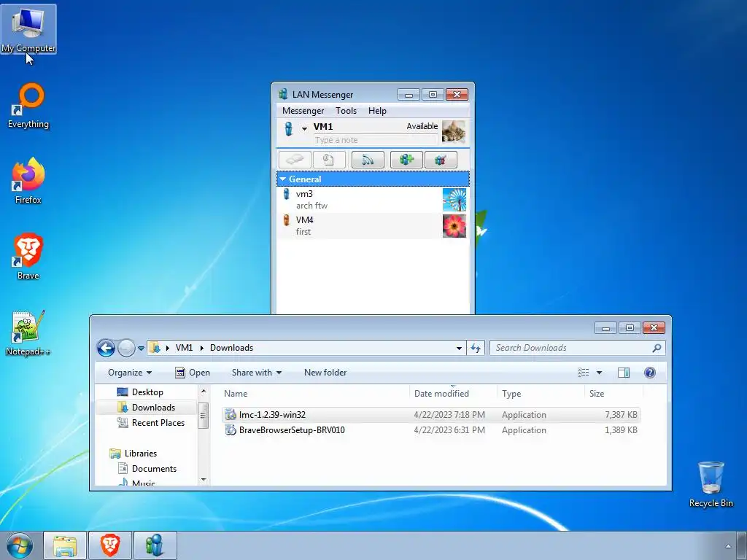The width and height of the screenshot is (747, 560).
Task: Collapse the General contacts group
Action: click(283, 179)
